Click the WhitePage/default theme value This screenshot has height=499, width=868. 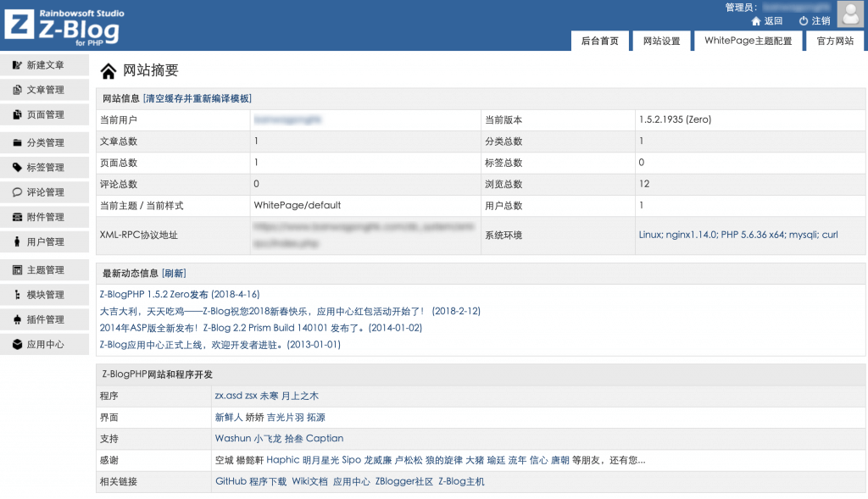click(298, 205)
